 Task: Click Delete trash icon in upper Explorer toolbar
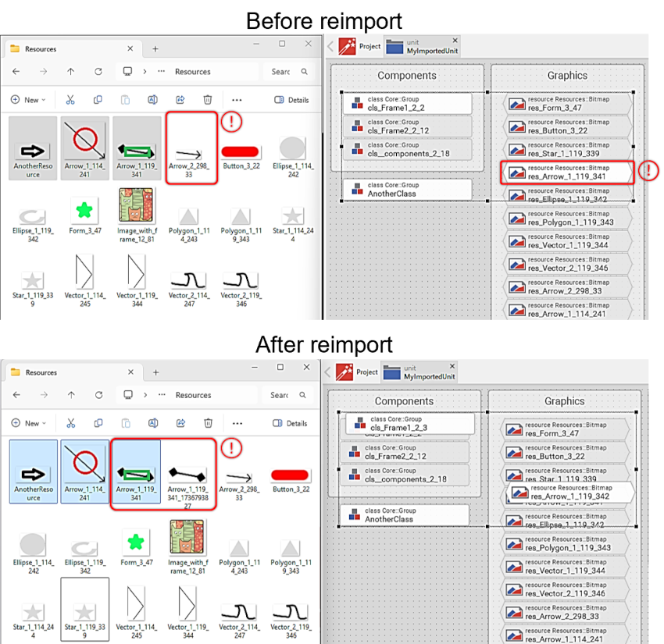coord(208,100)
